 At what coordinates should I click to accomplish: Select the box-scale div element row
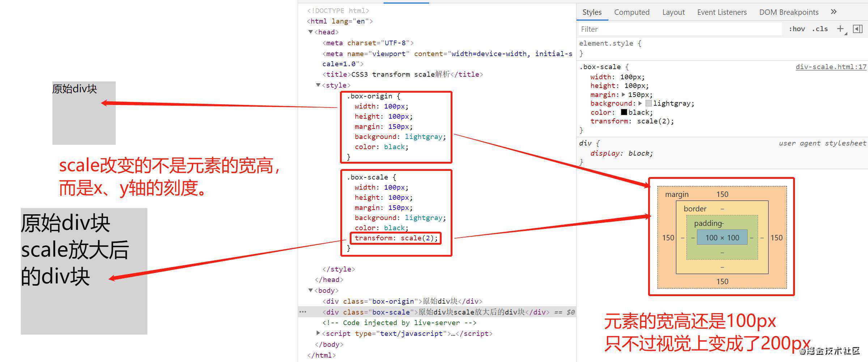point(437,312)
